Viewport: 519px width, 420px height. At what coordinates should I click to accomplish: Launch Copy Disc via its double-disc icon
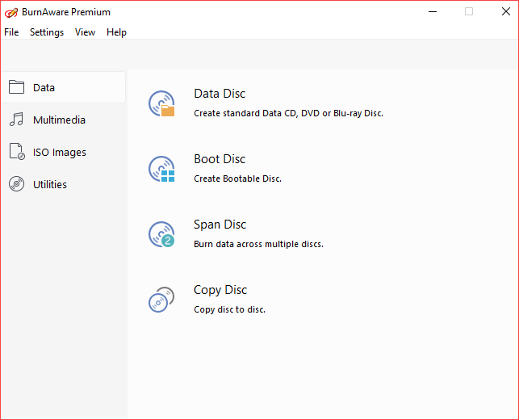point(161,300)
